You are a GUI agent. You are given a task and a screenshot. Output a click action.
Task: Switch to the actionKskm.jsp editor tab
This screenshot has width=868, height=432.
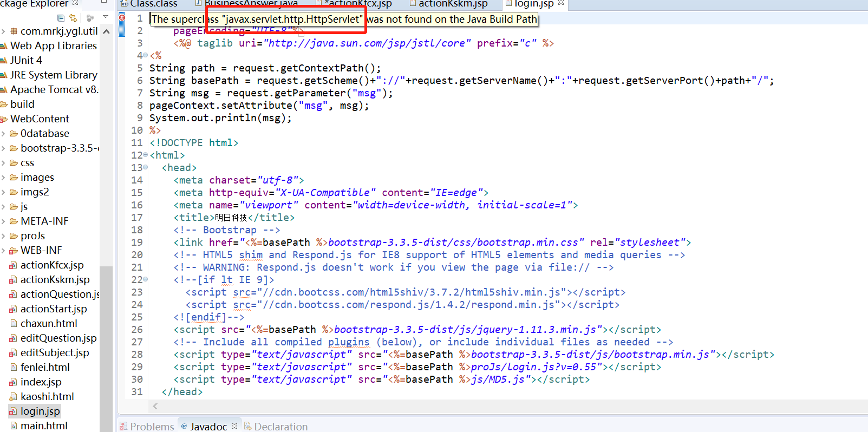pos(448,4)
